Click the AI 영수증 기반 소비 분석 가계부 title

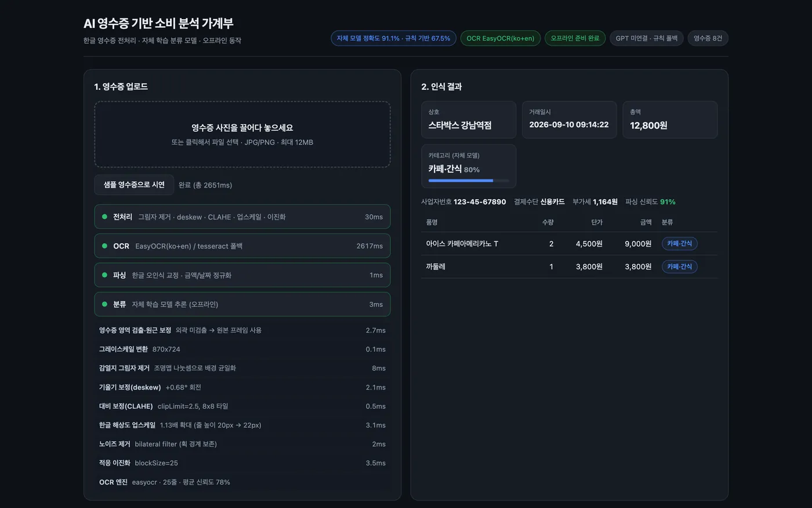coord(158,23)
